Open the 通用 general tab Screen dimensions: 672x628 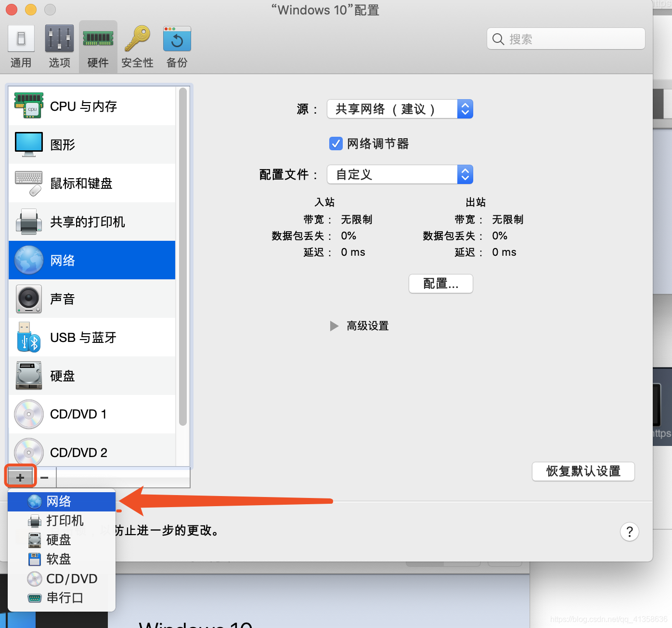click(21, 47)
